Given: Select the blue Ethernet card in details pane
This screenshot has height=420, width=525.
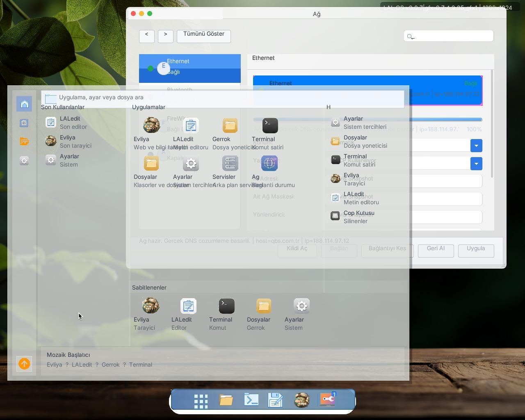Looking at the screenshot, I should click(x=367, y=90).
